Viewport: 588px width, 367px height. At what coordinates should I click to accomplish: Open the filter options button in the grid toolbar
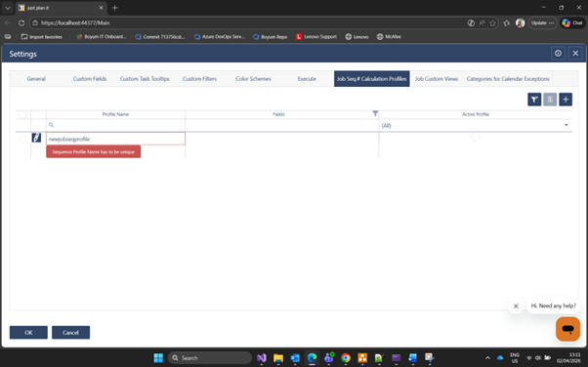tap(534, 100)
